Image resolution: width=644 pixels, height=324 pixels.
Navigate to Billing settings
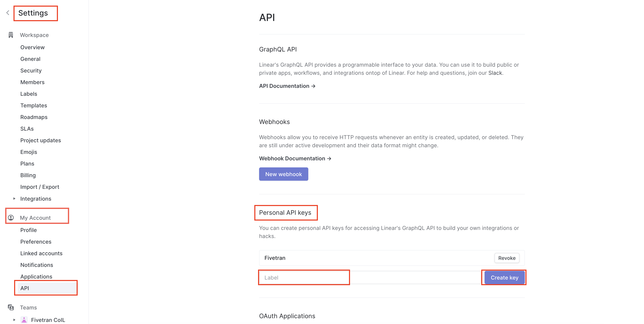pyautogui.click(x=28, y=175)
